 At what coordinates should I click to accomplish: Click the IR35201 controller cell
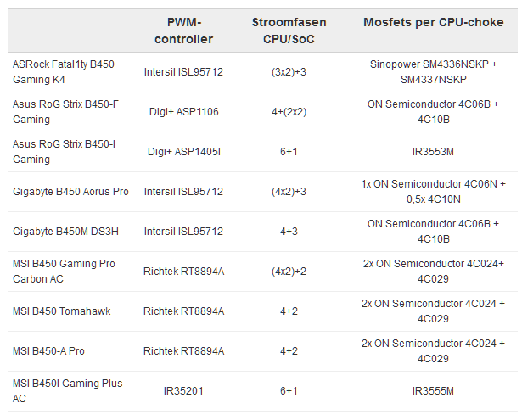tap(183, 391)
